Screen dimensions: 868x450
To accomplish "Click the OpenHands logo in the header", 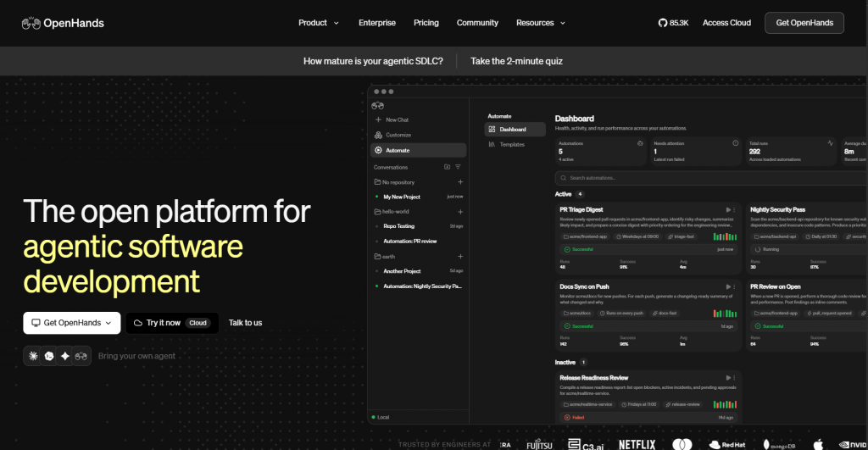I will (63, 23).
